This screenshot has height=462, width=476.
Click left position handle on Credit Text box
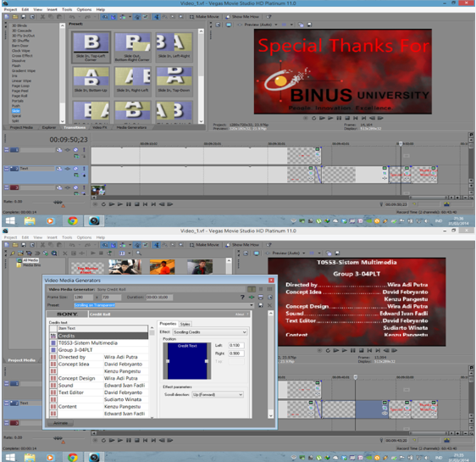(168, 361)
